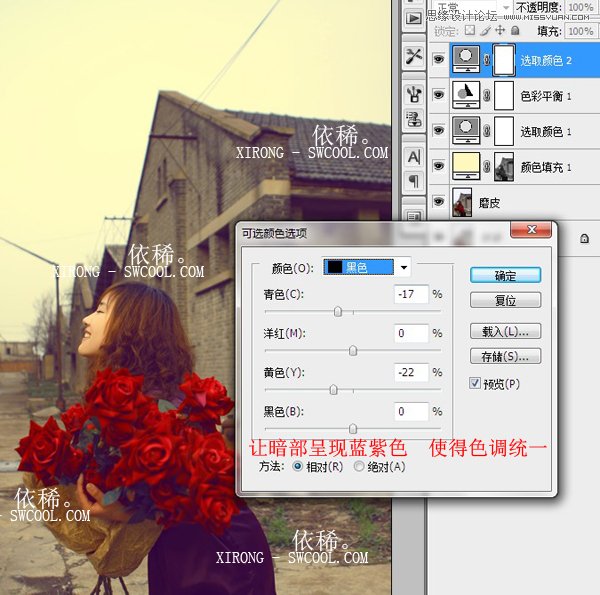Select the 色彩平衡 1 layer name

(546, 96)
